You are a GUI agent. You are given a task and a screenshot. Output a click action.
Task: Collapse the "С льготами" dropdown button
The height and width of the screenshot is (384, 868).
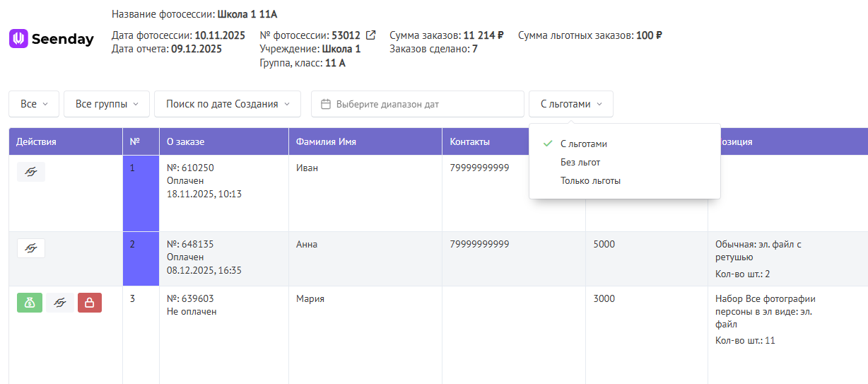(570, 104)
